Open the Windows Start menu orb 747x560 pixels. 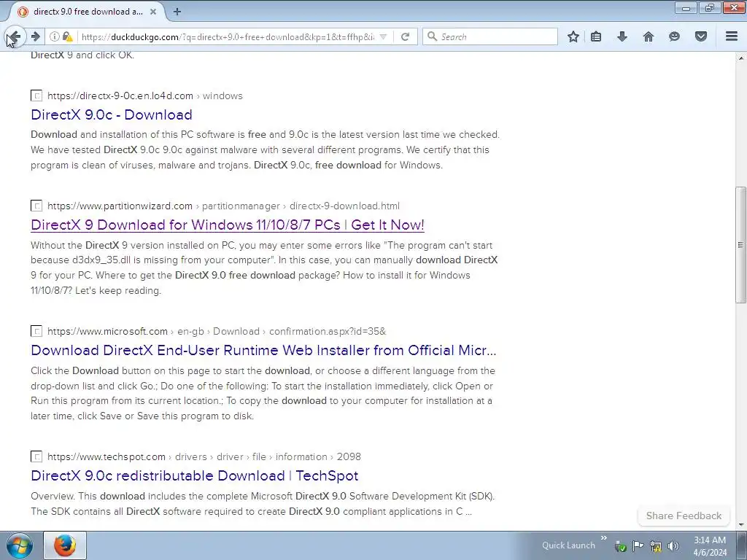(20, 545)
